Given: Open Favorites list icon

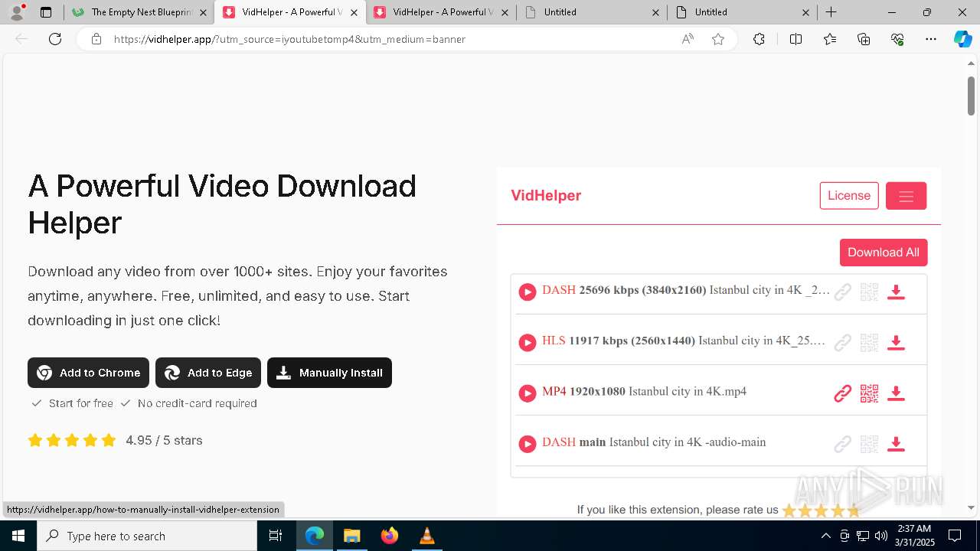Looking at the screenshot, I should pyautogui.click(x=830, y=39).
